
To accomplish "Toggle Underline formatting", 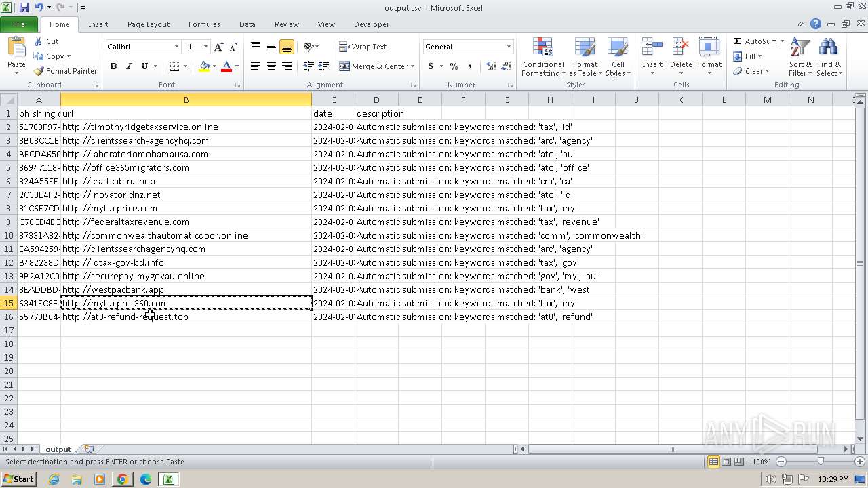I will pos(144,66).
